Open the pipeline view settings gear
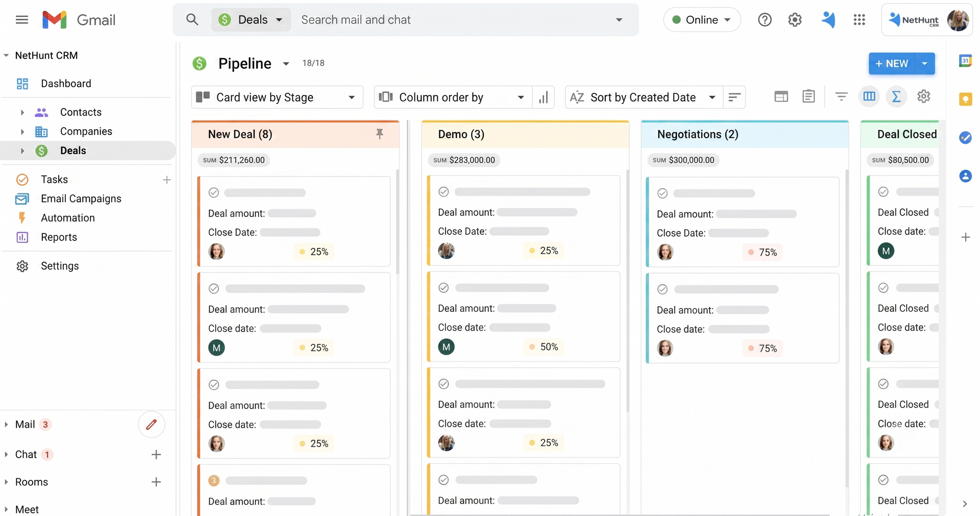This screenshot has height=516, width=980. coord(923,96)
